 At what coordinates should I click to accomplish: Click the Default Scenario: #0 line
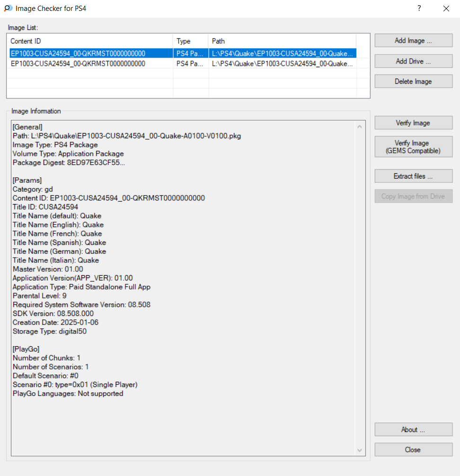tap(45, 376)
